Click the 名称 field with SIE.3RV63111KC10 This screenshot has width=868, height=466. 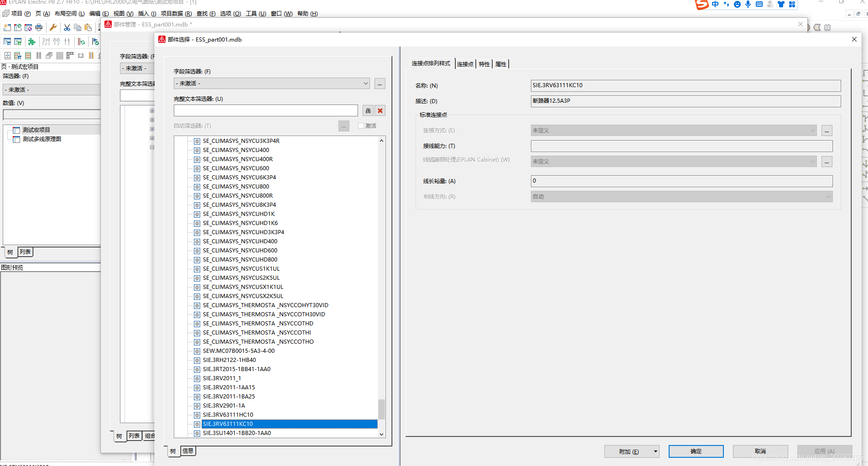[x=686, y=85]
